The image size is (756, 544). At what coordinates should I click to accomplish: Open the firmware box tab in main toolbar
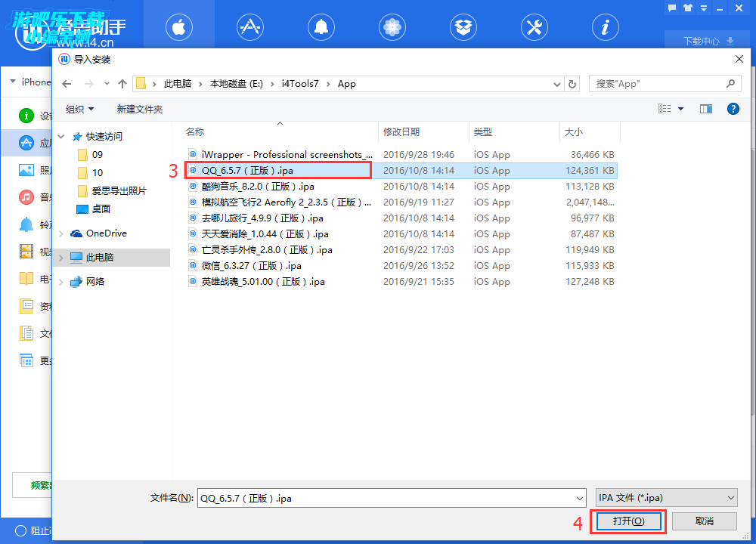(463, 27)
